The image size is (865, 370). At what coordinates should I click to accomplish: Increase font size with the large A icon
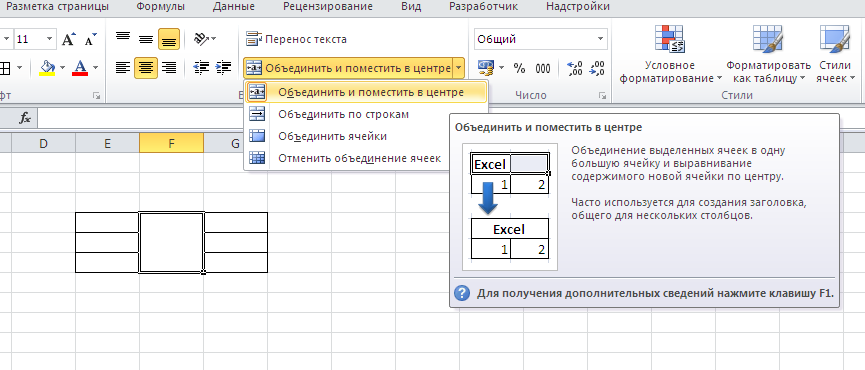[x=68, y=40]
